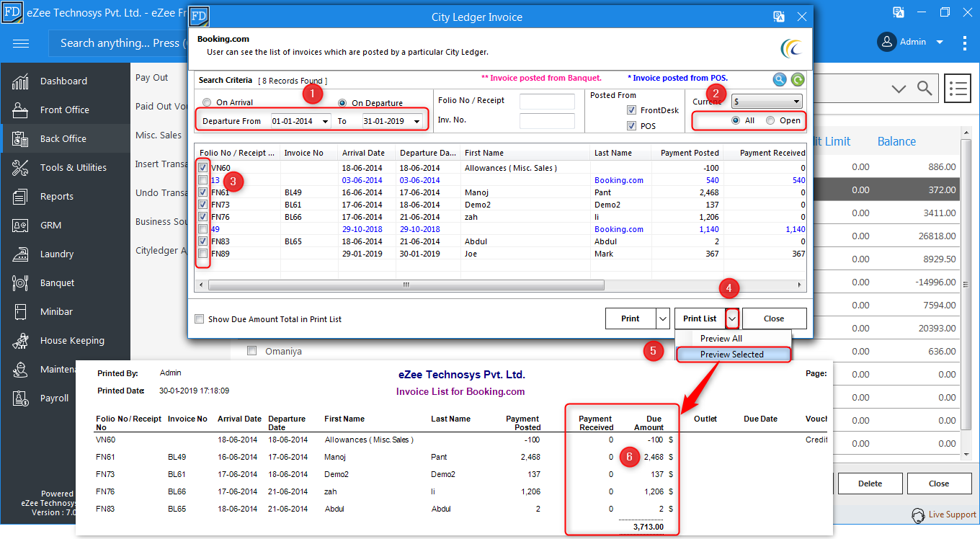Click the Back Office sidebar icon
The image size is (980, 539).
20,139
